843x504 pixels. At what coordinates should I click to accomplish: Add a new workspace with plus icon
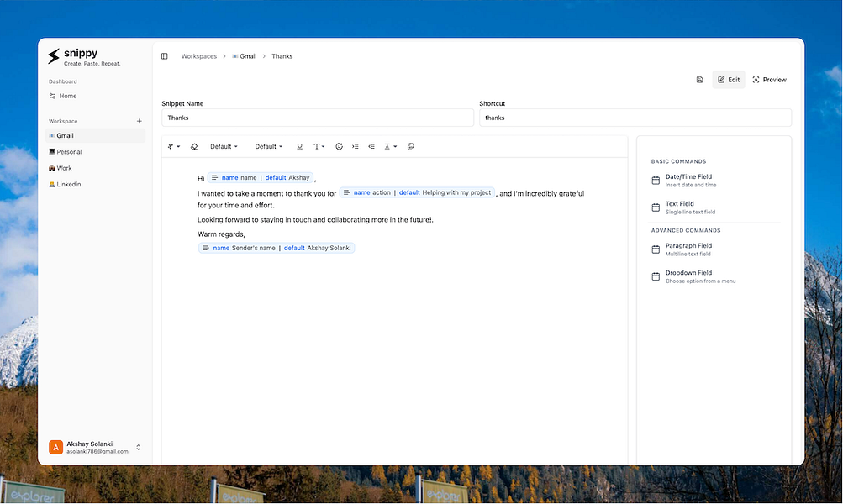[x=140, y=121]
